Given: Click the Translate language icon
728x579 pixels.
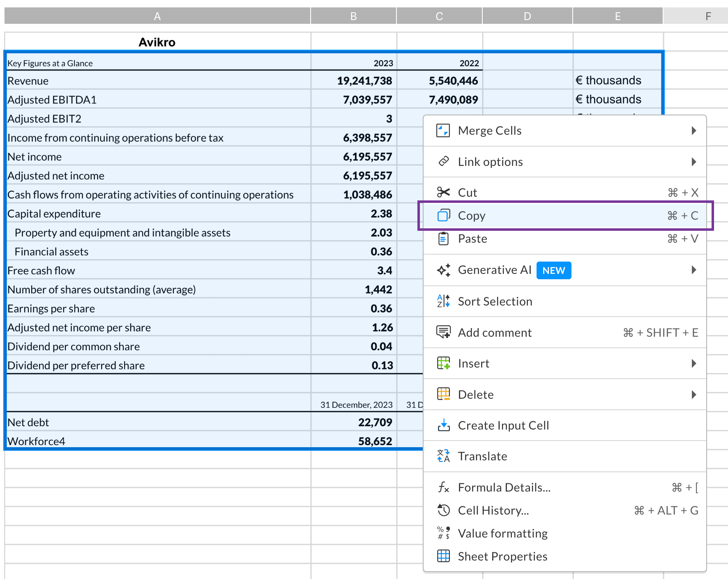Looking at the screenshot, I should [443, 456].
